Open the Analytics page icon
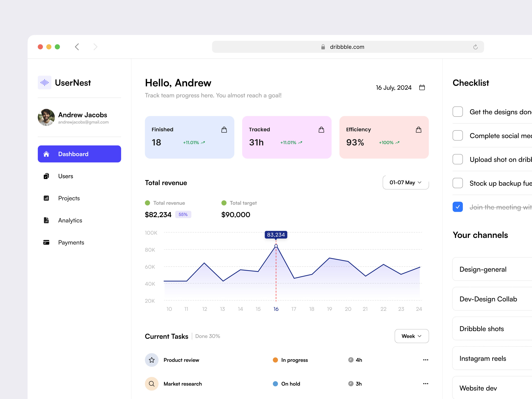Viewport: 532px width, 399px height. 46,220
